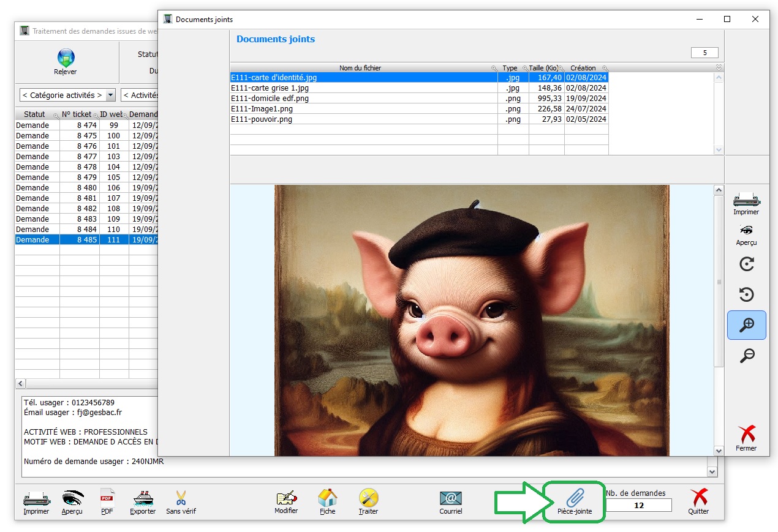
Task: Click the Modifier button
Action: click(x=286, y=500)
